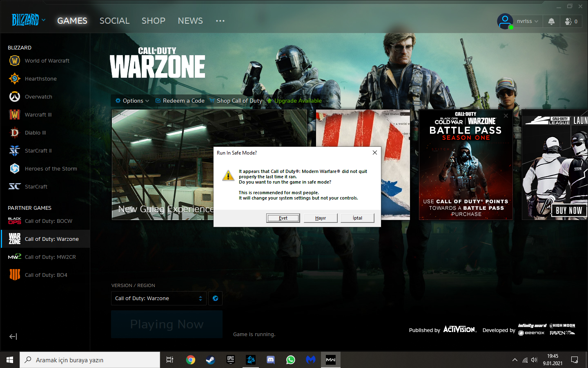The height and width of the screenshot is (368, 588).
Task: Open Call of Duty: BO4 icon
Action: pyautogui.click(x=15, y=275)
